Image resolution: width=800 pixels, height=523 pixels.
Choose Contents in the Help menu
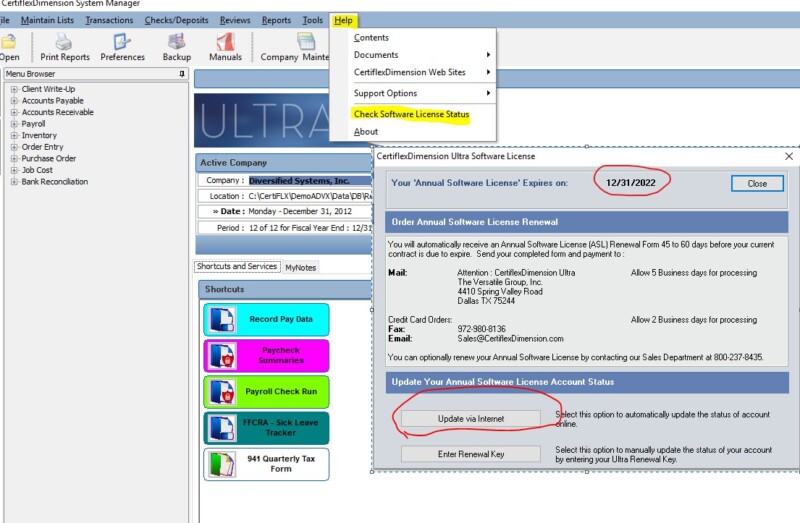coord(371,38)
